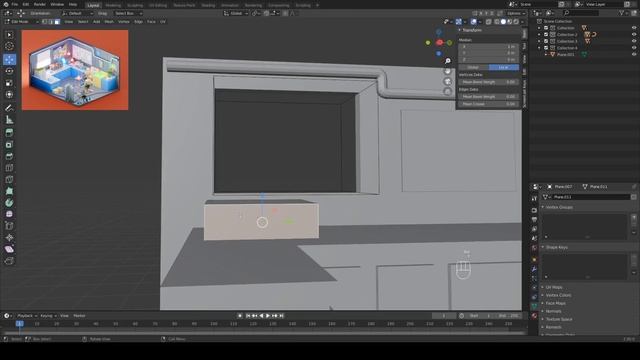Click the toggle camera view gizmo
Viewport: 640px width, 360px height.
click(x=448, y=81)
